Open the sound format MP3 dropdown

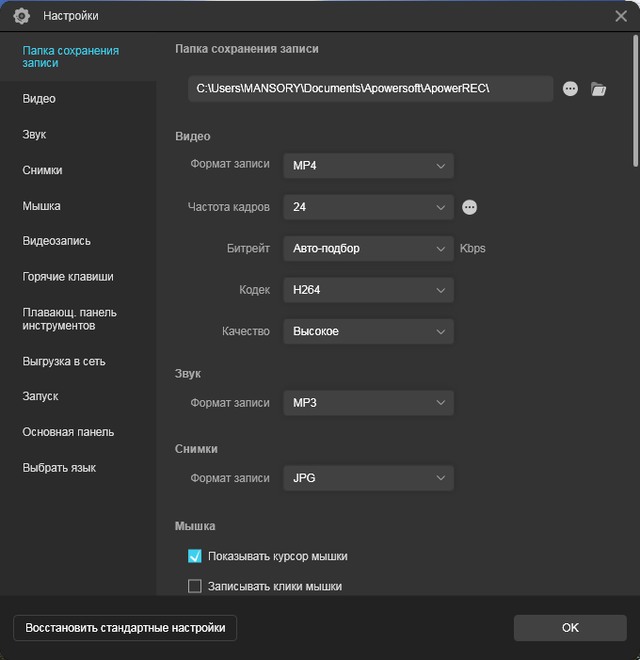(368, 403)
